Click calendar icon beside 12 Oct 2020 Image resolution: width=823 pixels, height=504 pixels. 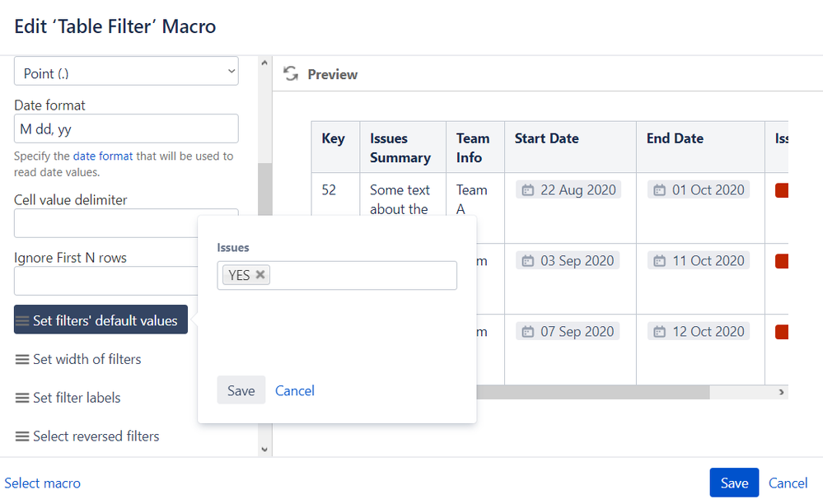point(659,332)
